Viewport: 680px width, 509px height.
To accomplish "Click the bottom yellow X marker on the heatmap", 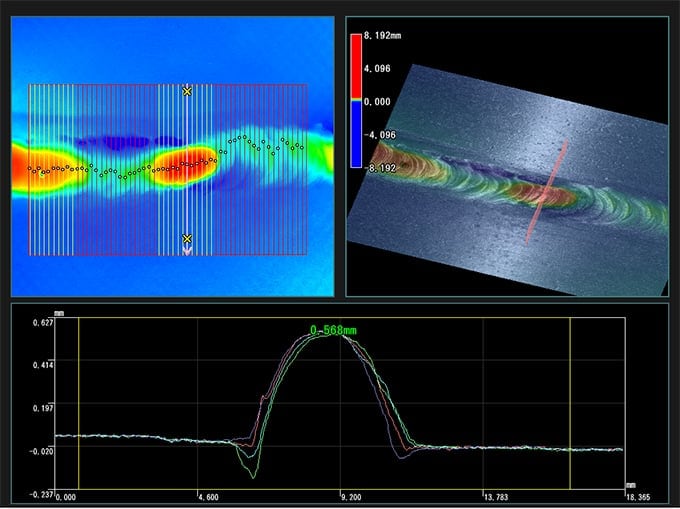I will (187, 239).
